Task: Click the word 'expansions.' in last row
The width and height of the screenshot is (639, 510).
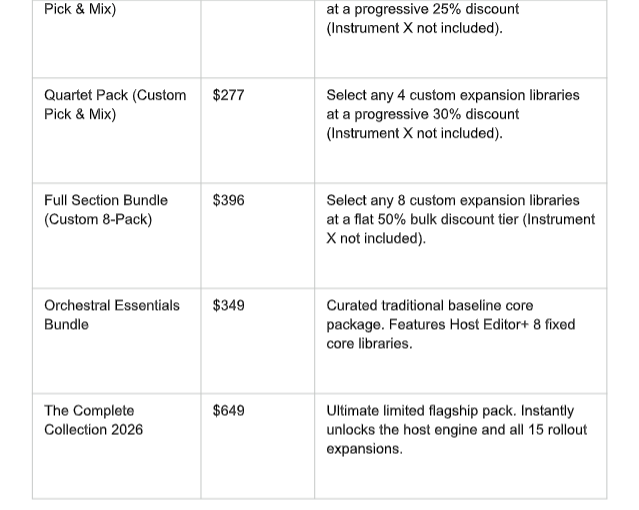Action: coord(364,449)
